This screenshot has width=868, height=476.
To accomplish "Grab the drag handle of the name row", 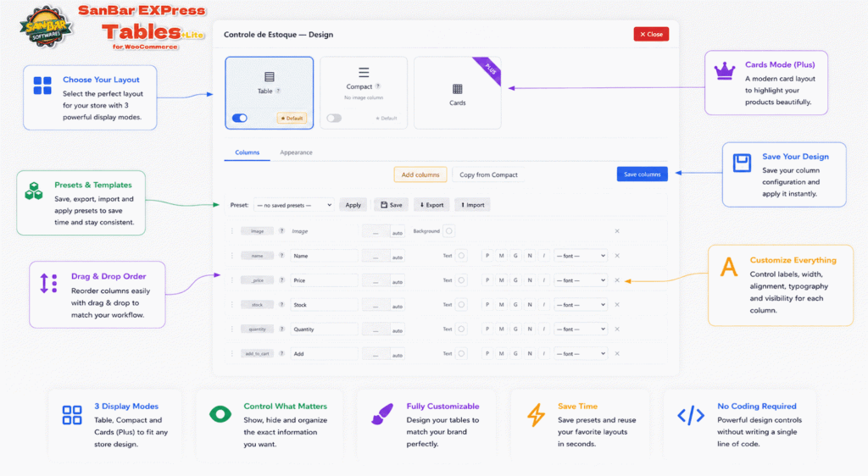I will [x=232, y=256].
